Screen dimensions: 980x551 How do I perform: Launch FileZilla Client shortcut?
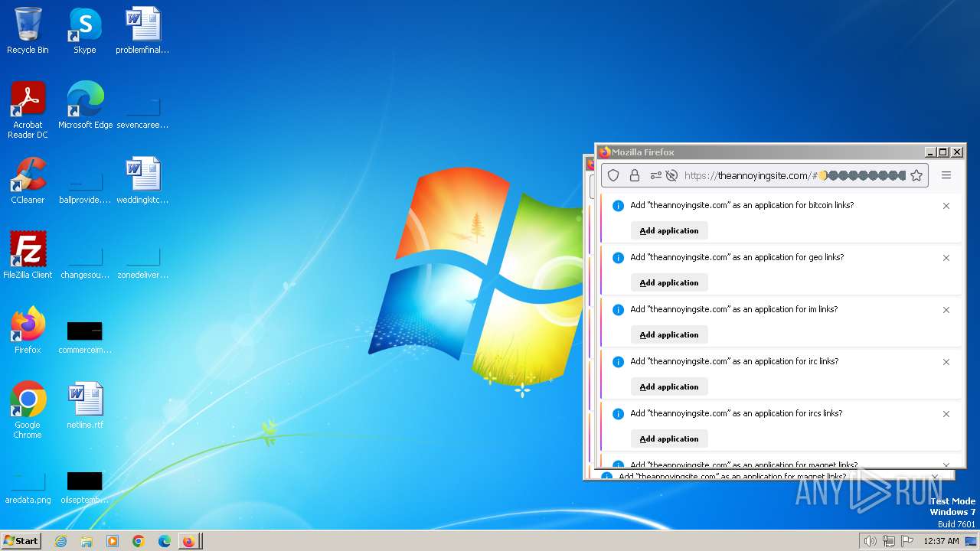coord(28,256)
